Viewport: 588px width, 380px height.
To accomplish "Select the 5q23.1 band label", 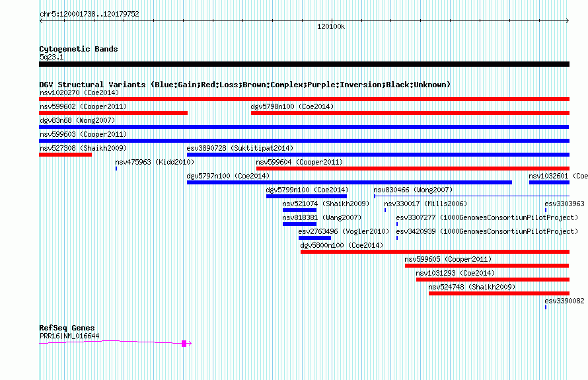I will click(52, 57).
